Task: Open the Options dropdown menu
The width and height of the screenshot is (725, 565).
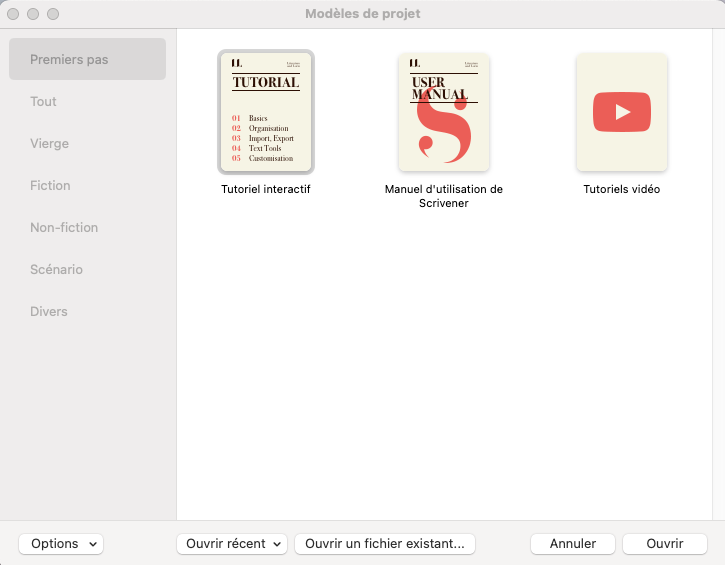Action: pyautogui.click(x=61, y=544)
